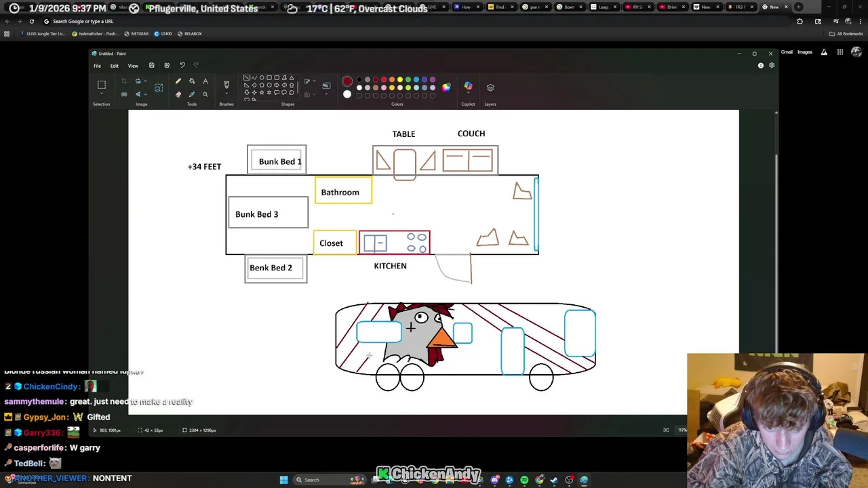Open the Flip dropdown arrow
This screenshot has width=868, height=488.
click(145, 94)
